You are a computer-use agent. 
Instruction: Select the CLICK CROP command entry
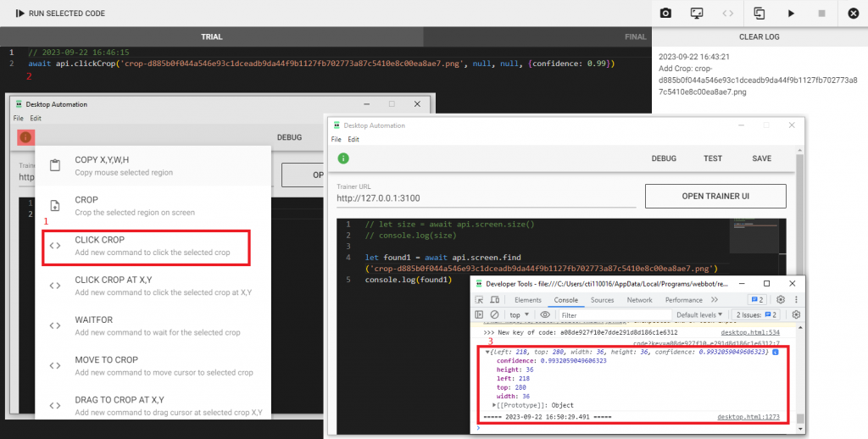(146, 247)
